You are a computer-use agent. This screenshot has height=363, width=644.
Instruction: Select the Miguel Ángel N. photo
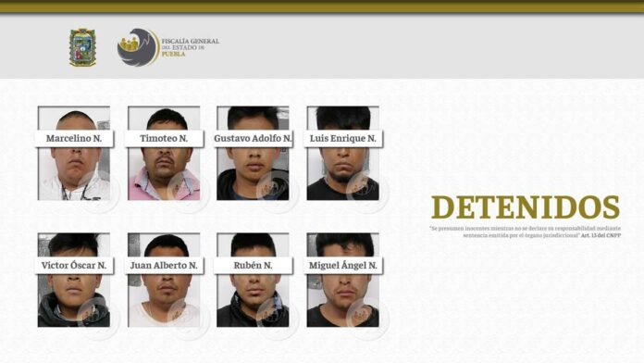pyautogui.click(x=343, y=280)
